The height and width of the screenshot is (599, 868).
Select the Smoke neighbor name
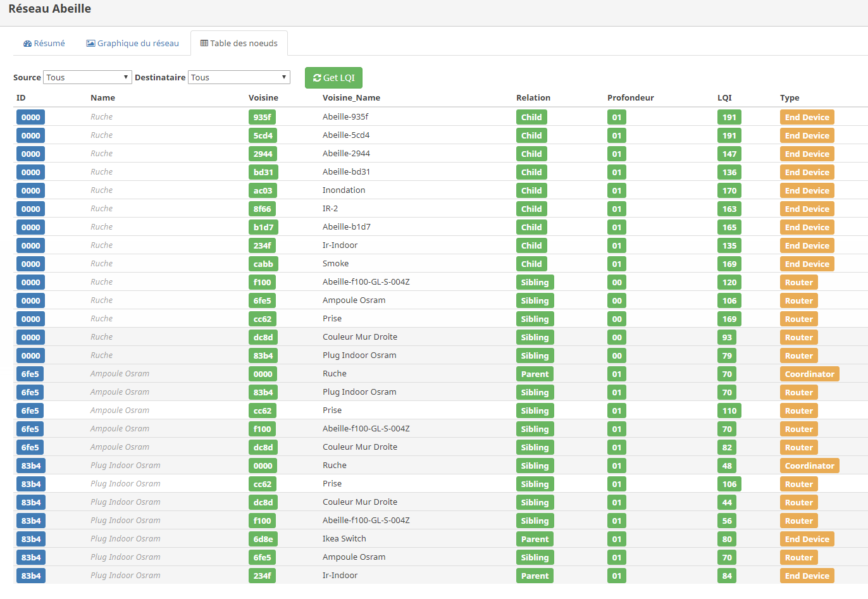335,263
